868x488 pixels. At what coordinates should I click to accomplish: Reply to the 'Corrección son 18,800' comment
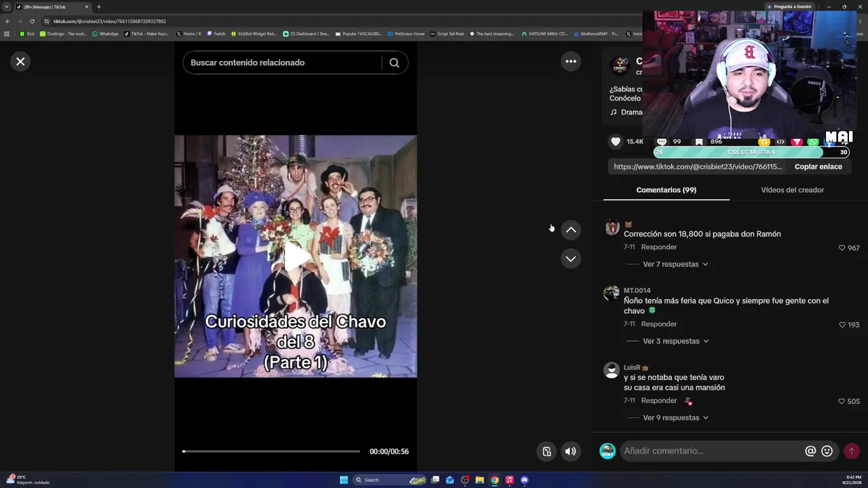coord(659,247)
